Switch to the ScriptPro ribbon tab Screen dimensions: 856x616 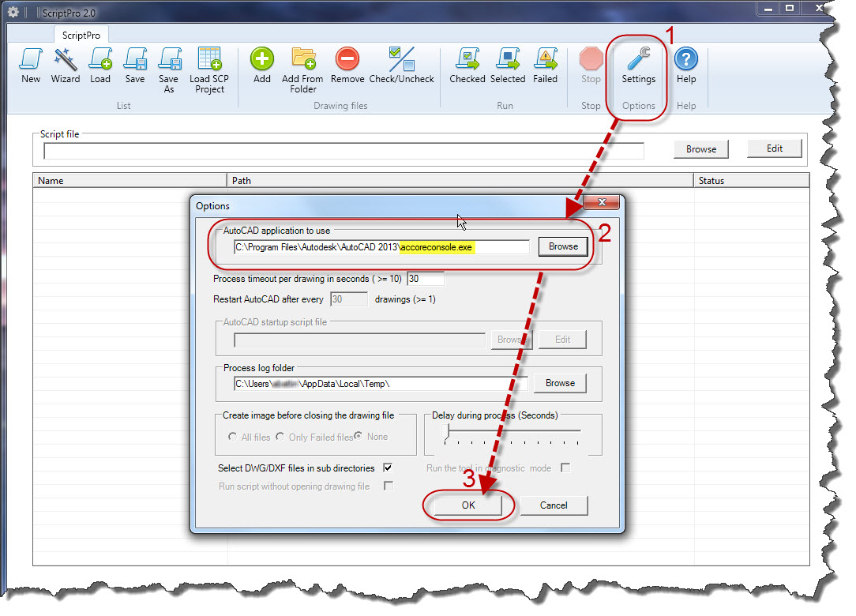81,36
